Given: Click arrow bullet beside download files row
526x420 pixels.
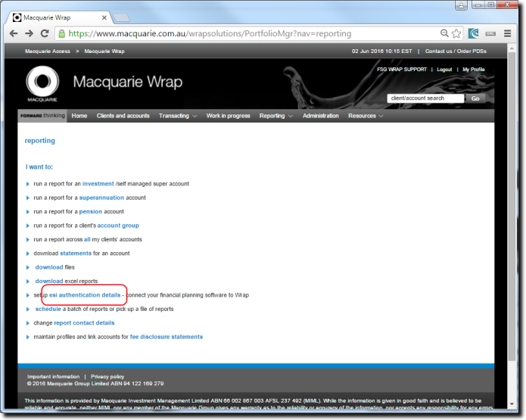Looking at the screenshot, I should pos(28,267).
